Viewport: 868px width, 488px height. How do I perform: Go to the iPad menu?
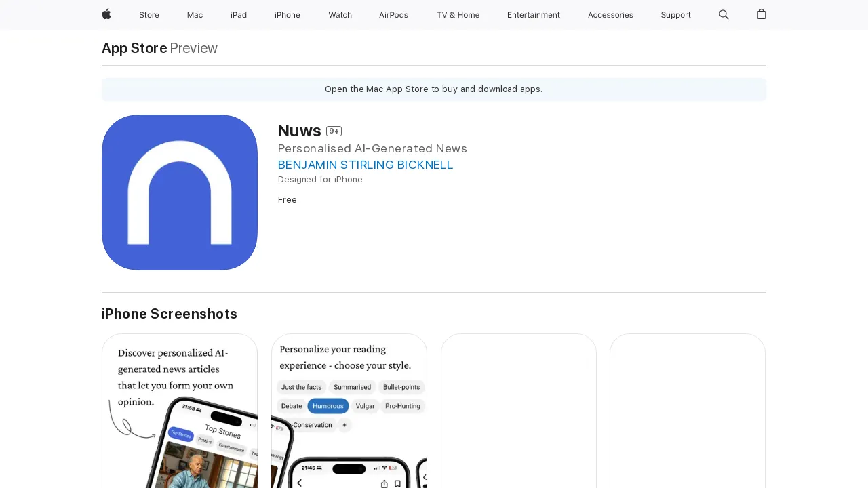click(x=239, y=15)
